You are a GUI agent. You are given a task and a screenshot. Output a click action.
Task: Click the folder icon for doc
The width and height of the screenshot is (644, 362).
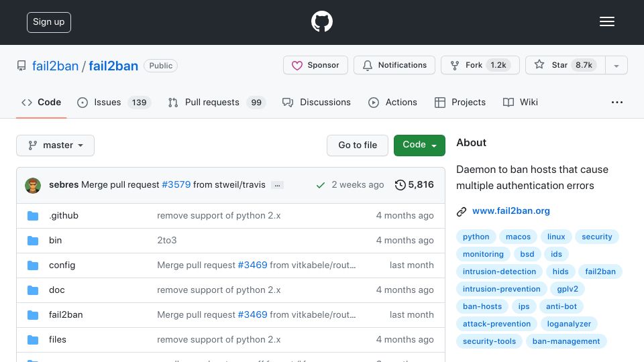(x=33, y=290)
